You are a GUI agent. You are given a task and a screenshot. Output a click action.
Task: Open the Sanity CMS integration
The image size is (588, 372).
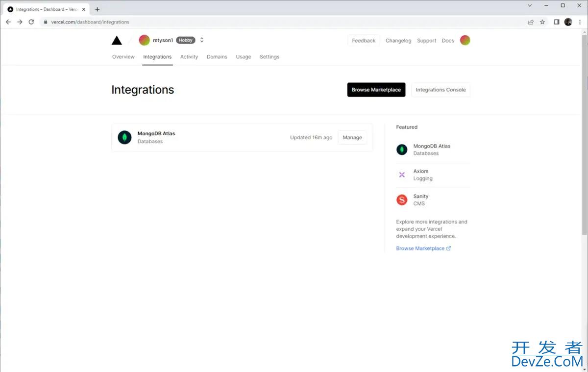[433, 199]
